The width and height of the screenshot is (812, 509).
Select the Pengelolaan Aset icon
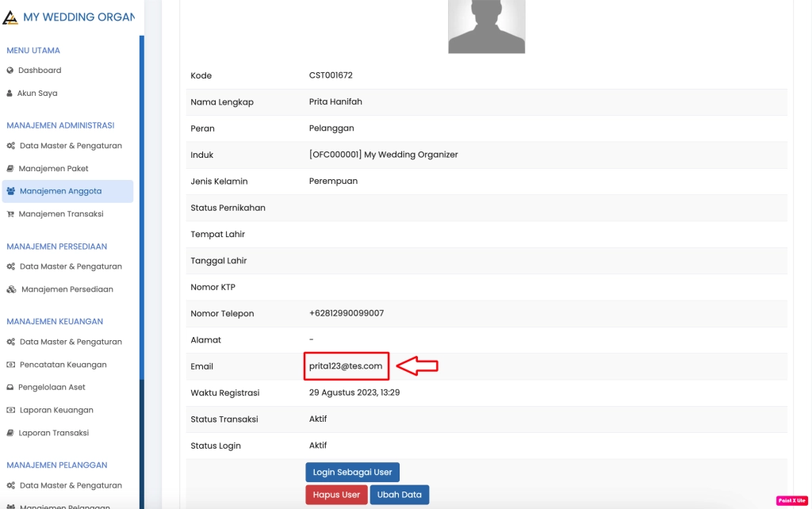12,387
